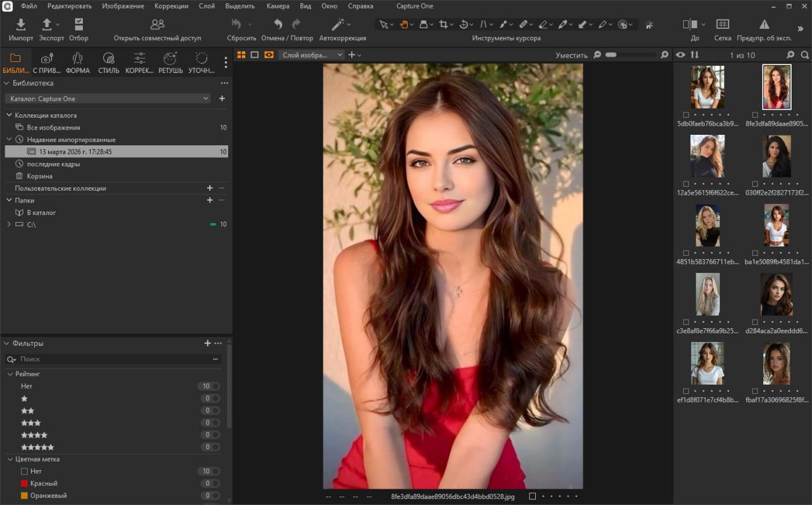Toggle the Красный color label filter

[x=43, y=483]
